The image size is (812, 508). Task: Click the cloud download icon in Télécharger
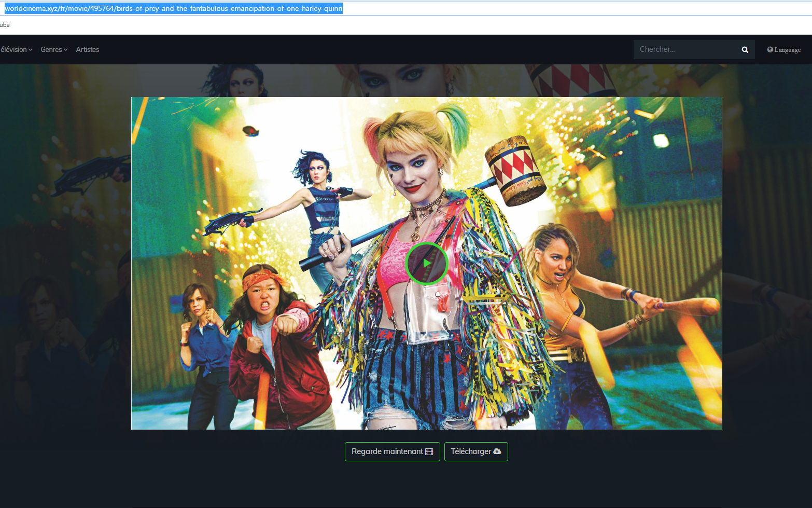497,451
